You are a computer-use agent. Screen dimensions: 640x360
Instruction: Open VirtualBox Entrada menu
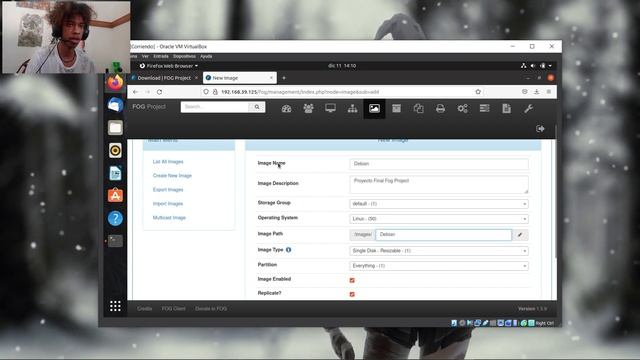[x=161, y=56]
